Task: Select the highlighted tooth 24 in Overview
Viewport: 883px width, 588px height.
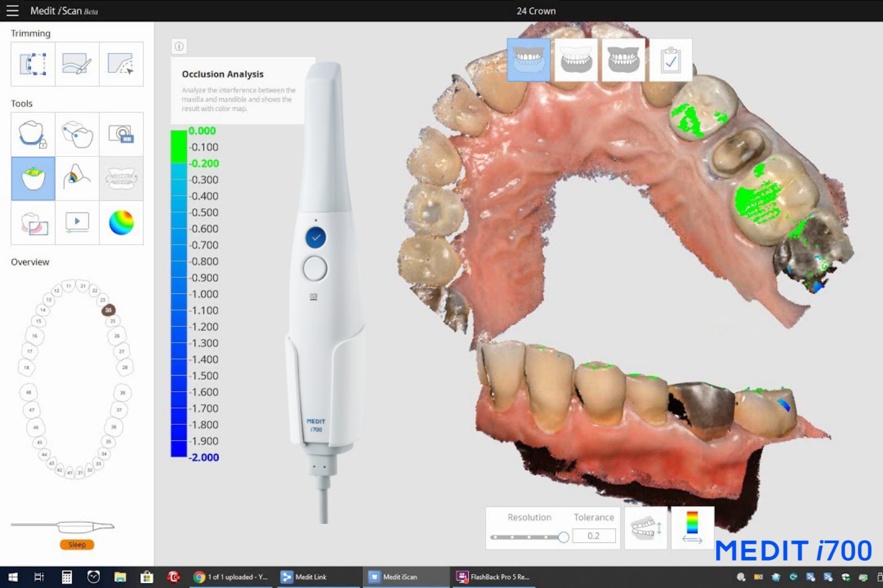Action: point(108,310)
